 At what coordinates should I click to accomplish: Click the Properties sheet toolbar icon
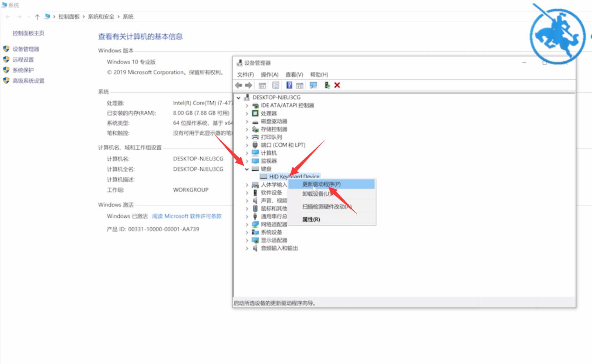coord(276,85)
